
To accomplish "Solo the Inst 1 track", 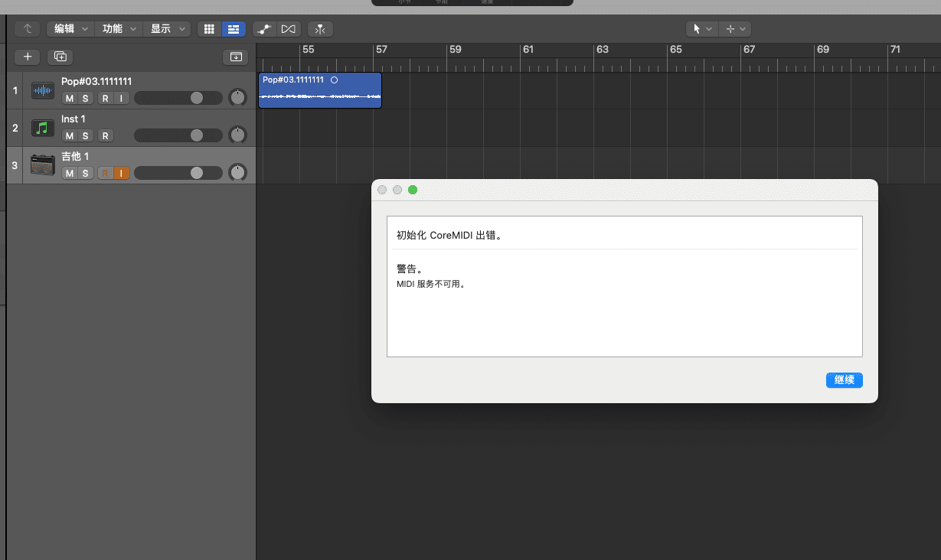I will 86,136.
